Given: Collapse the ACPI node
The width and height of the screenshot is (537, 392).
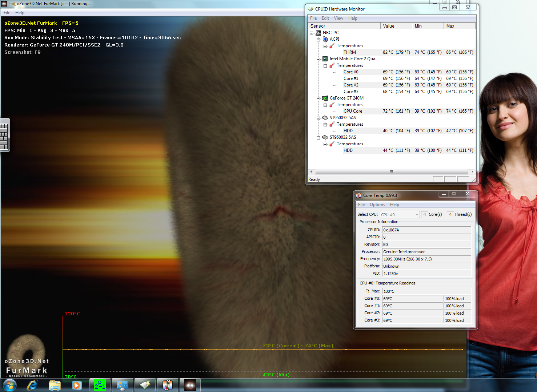Looking at the screenshot, I should (318, 40).
